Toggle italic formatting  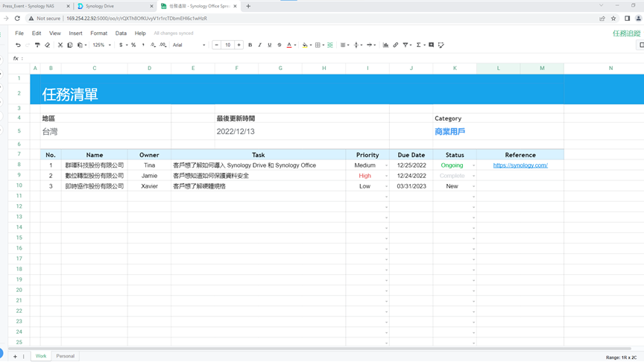(x=259, y=45)
